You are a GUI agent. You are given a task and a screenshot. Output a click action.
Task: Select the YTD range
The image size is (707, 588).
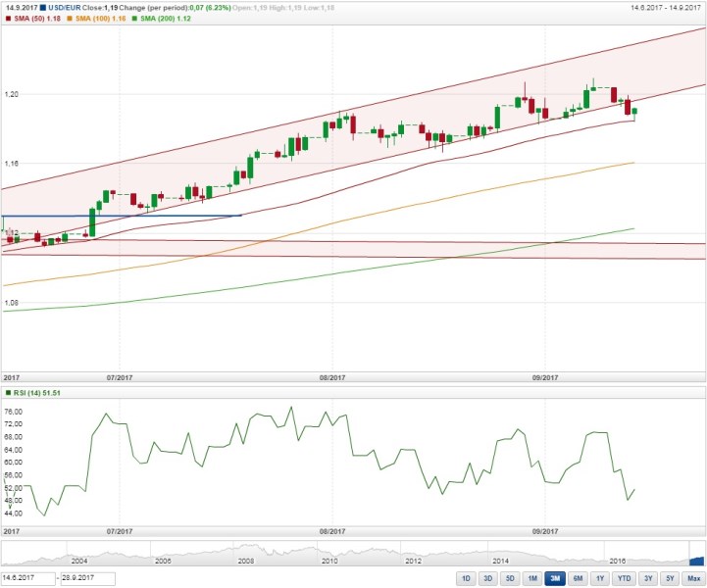(x=621, y=578)
